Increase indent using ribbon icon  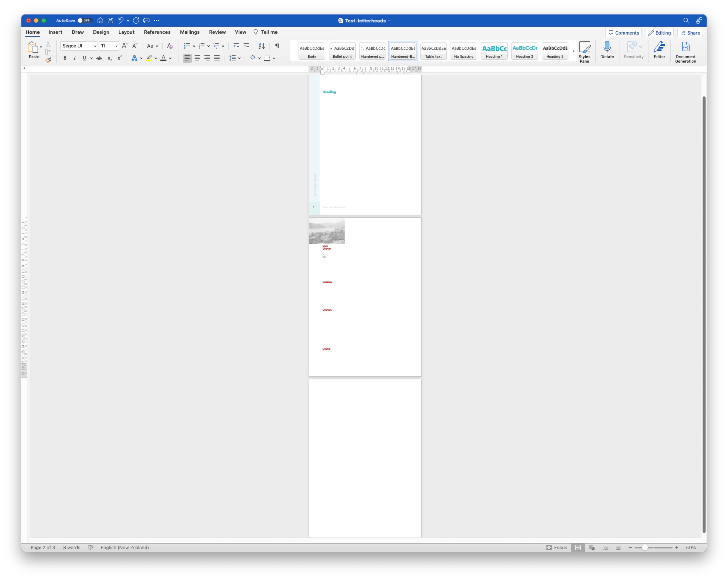(246, 46)
